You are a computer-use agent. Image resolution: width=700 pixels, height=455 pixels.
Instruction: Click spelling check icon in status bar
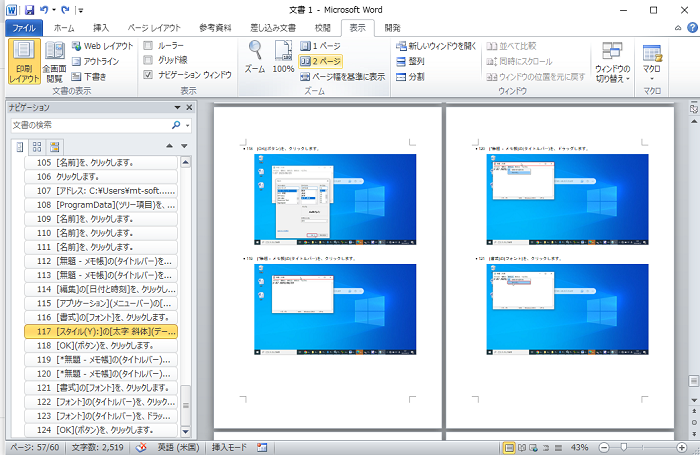pos(141,447)
